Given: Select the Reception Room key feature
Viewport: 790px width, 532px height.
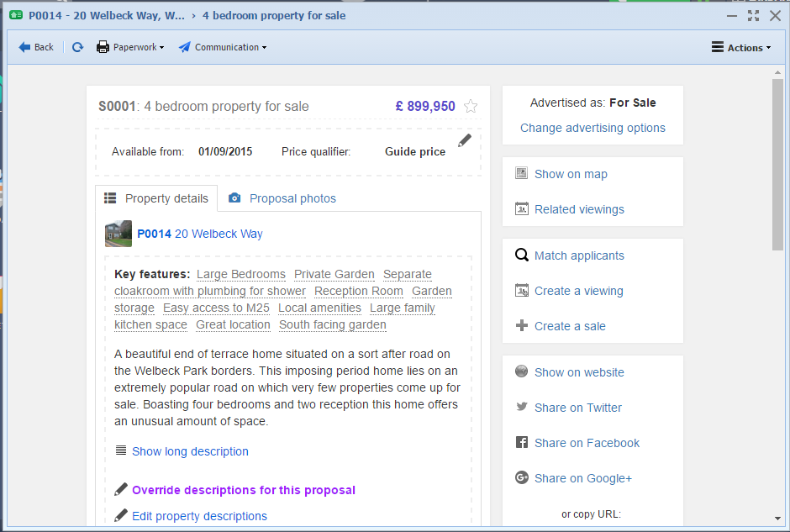Looking at the screenshot, I should click(359, 291).
